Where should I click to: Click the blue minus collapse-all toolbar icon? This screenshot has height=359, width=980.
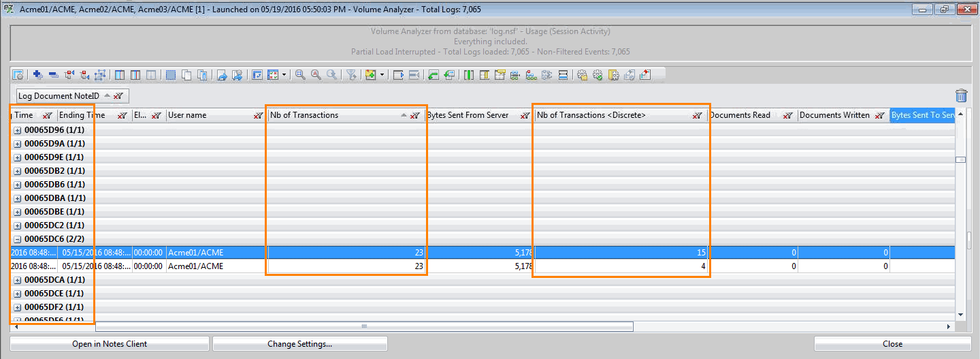[52, 75]
